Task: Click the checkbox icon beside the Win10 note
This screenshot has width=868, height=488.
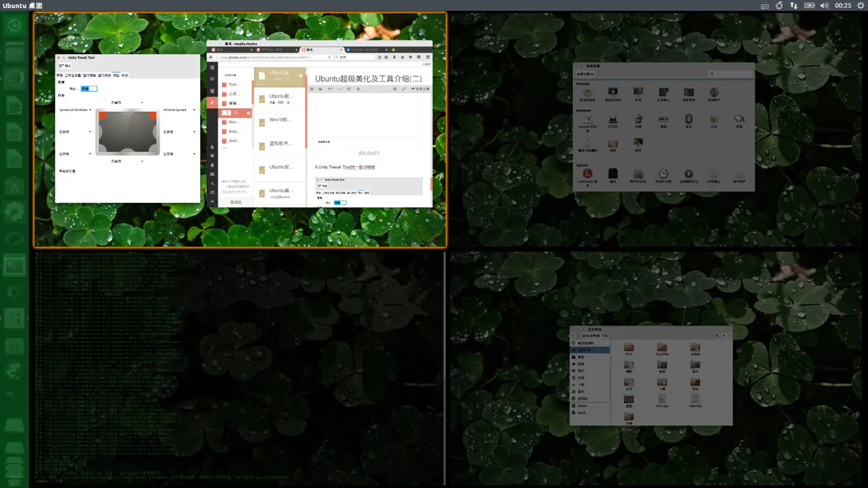Action: (x=262, y=123)
